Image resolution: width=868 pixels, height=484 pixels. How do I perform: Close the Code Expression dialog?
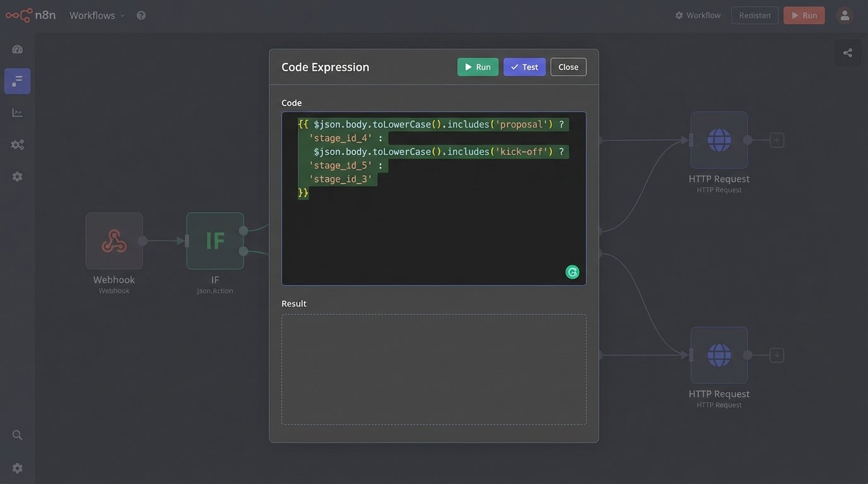[x=568, y=67]
